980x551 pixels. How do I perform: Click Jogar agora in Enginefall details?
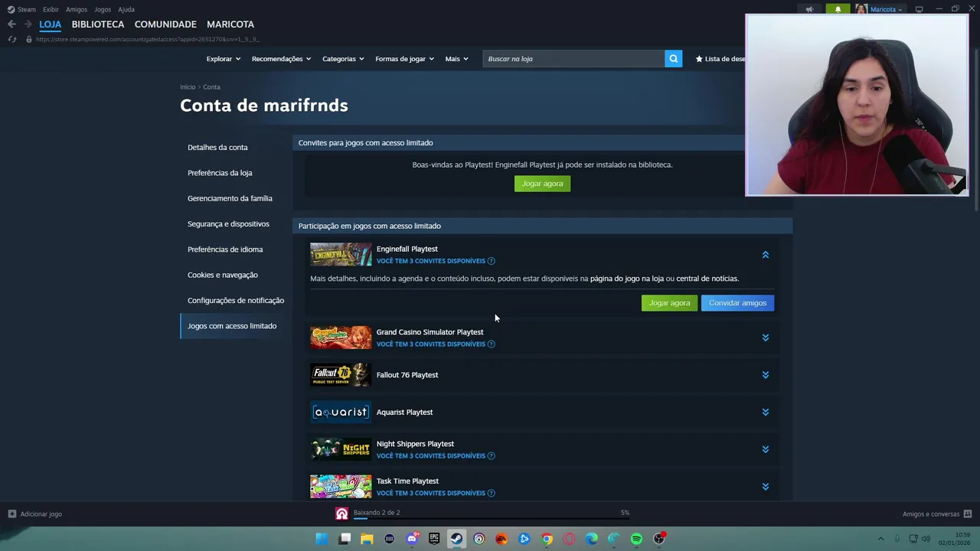coord(669,303)
